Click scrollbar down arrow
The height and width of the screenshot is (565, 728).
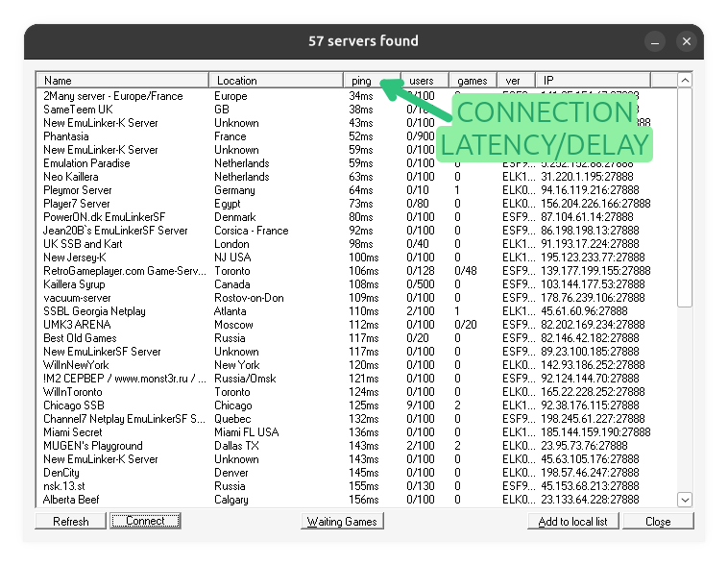coord(685,500)
